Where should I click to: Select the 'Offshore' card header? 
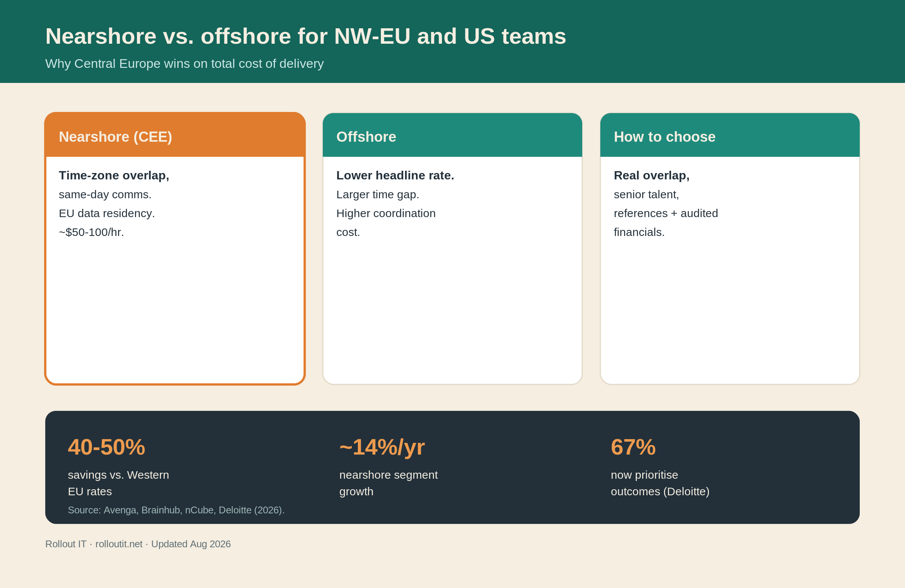[452, 135]
